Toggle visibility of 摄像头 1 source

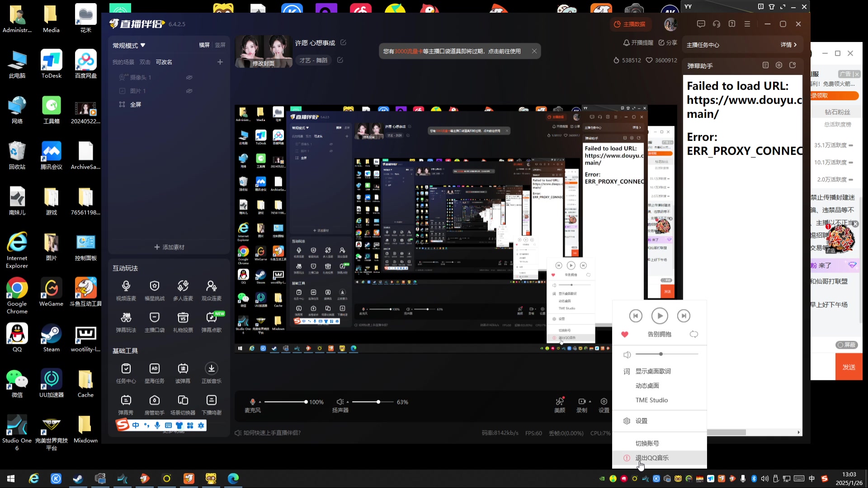[x=189, y=77]
